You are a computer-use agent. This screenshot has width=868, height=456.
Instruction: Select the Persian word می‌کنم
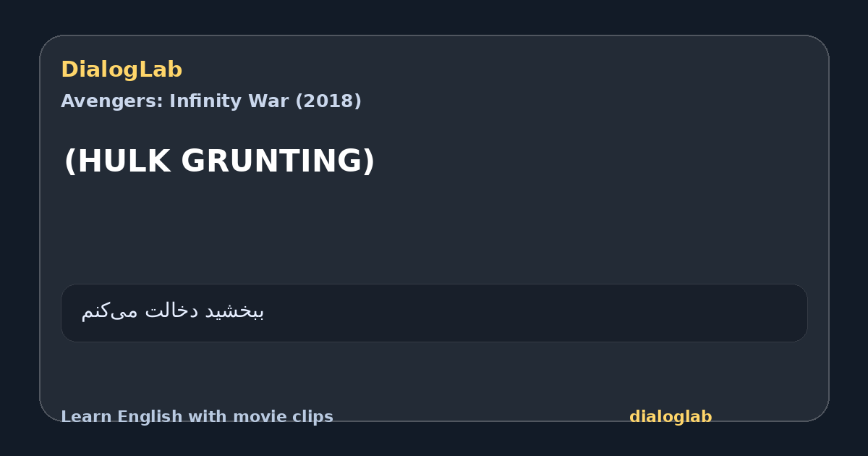109,311
